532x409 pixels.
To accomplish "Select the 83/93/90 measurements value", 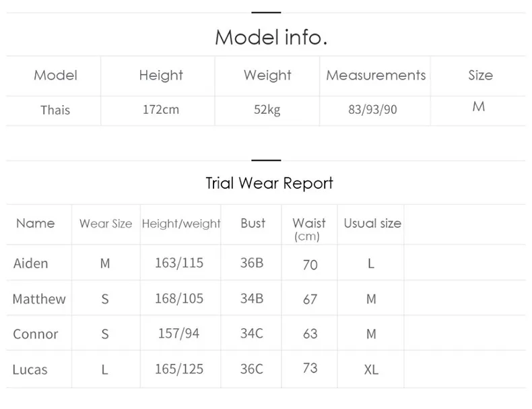I will 373,109.
